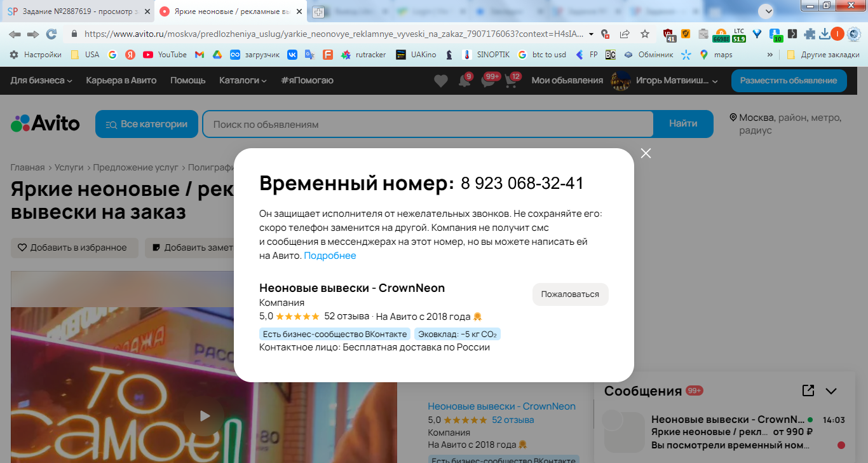The height and width of the screenshot is (463, 868).
Task: Click Услуги breadcrumb
Action: [69, 168]
